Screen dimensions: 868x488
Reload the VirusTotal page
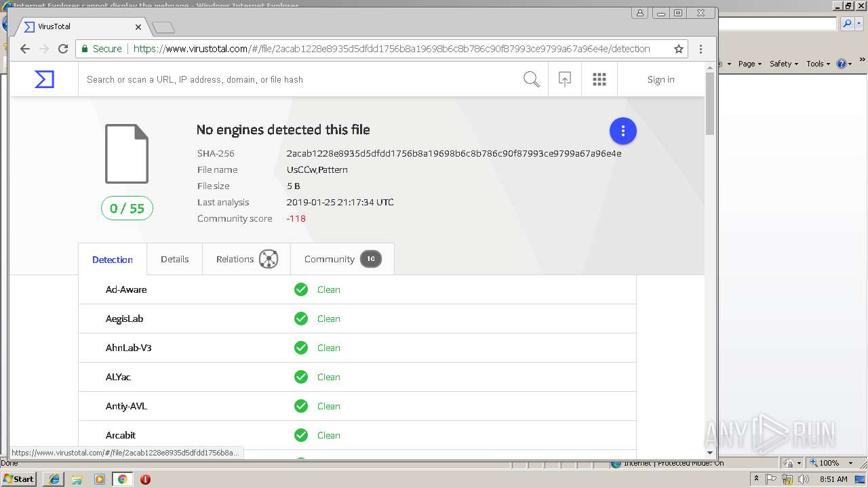(x=63, y=49)
